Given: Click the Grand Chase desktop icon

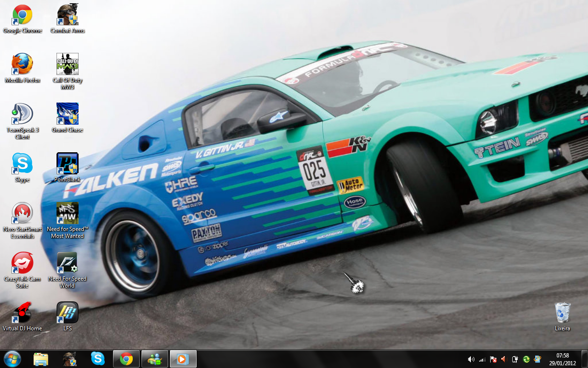Looking at the screenshot, I should pyautogui.click(x=68, y=118).
